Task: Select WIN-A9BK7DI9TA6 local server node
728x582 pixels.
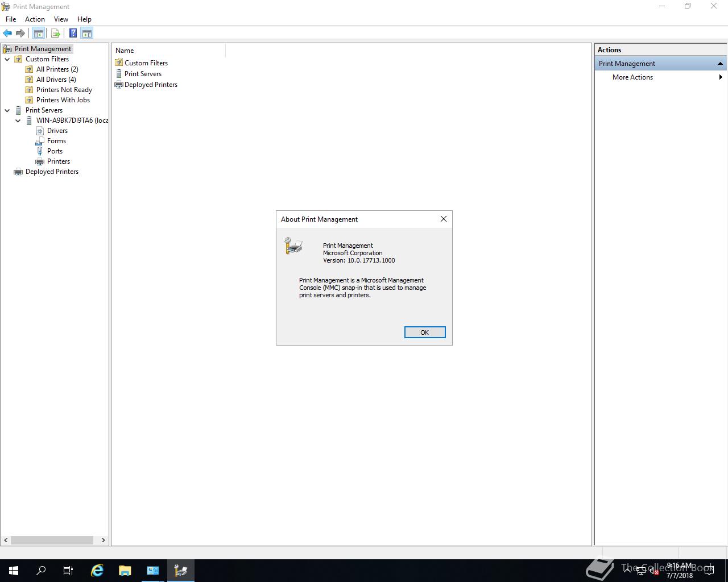Action: click(x=72, y=120)
